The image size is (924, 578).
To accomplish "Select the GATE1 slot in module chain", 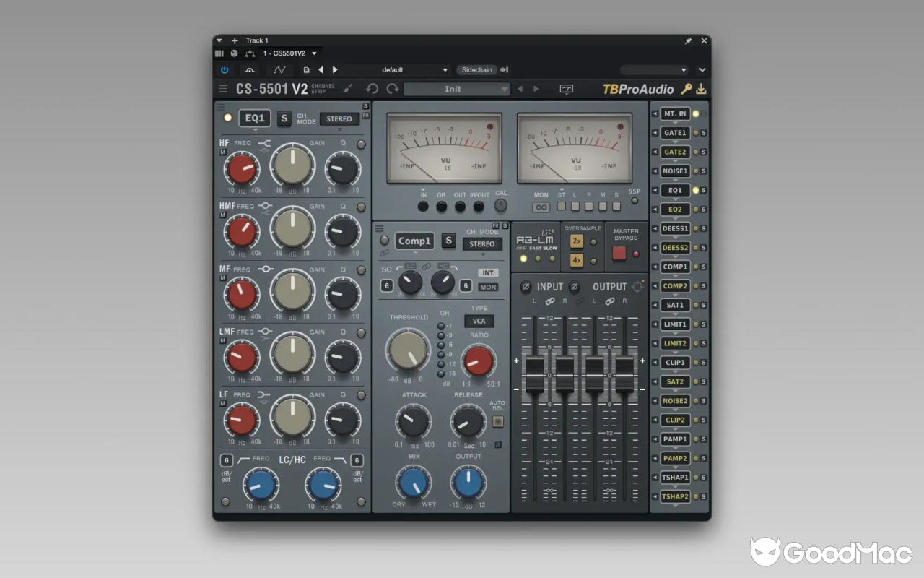I will (675, 133).
